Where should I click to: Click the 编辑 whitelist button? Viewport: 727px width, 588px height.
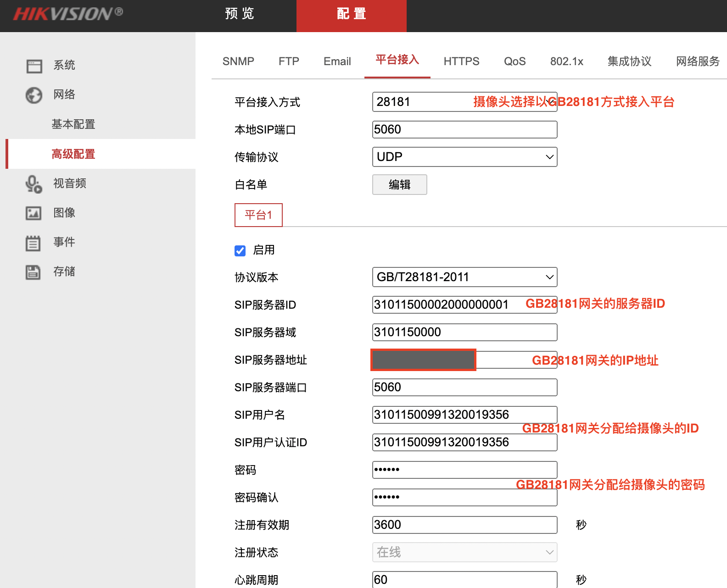400,184
